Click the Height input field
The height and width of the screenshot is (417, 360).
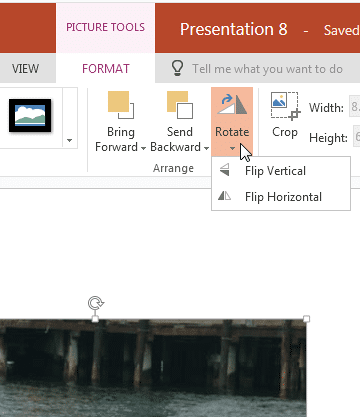point(356,136)
